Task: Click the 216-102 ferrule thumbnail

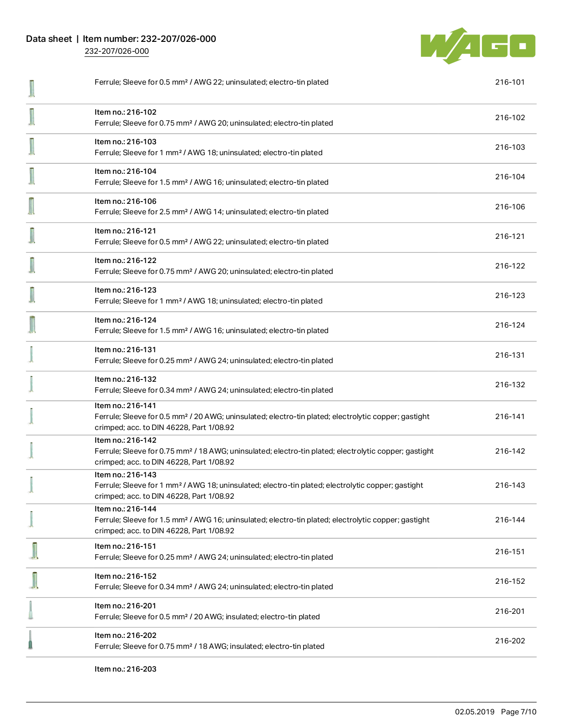Action: [32, 117]
